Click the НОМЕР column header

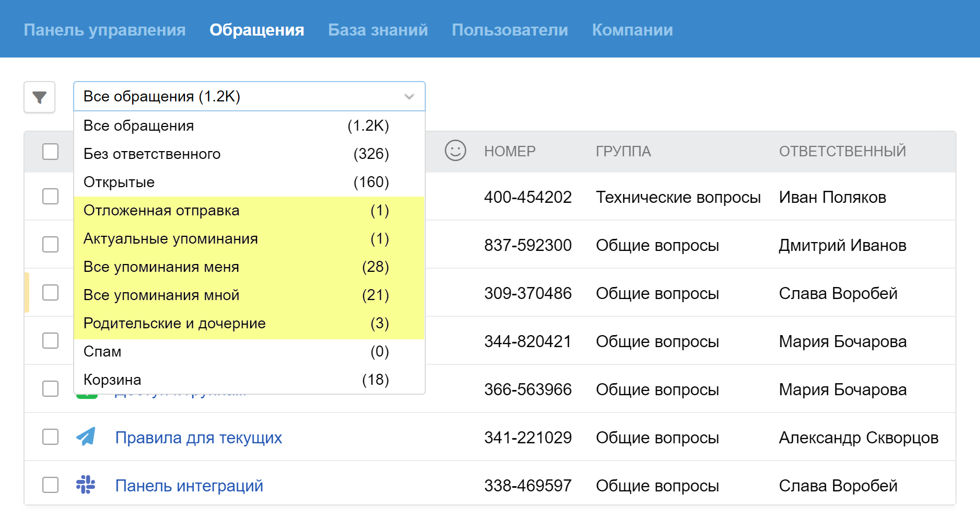tap(510, 152)
